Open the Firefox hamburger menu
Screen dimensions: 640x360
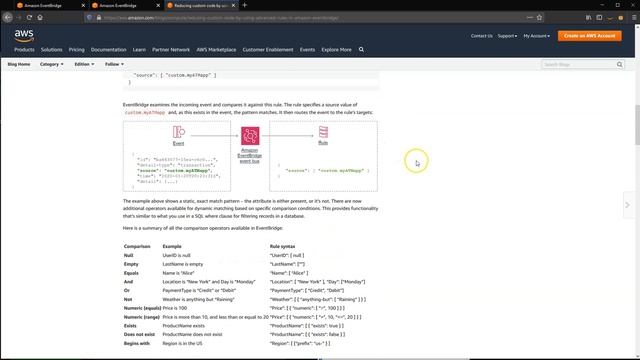[634, 18]
